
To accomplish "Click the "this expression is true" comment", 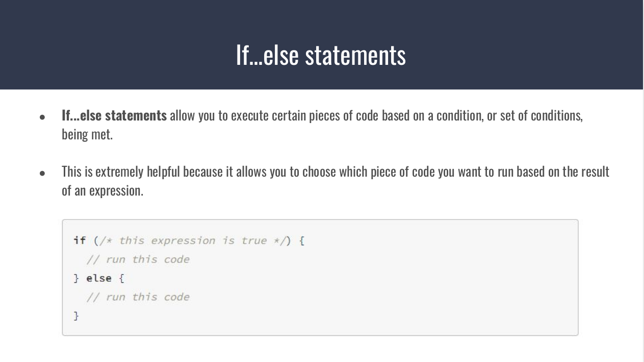I will pyautogui.click(x=192, y=240).
